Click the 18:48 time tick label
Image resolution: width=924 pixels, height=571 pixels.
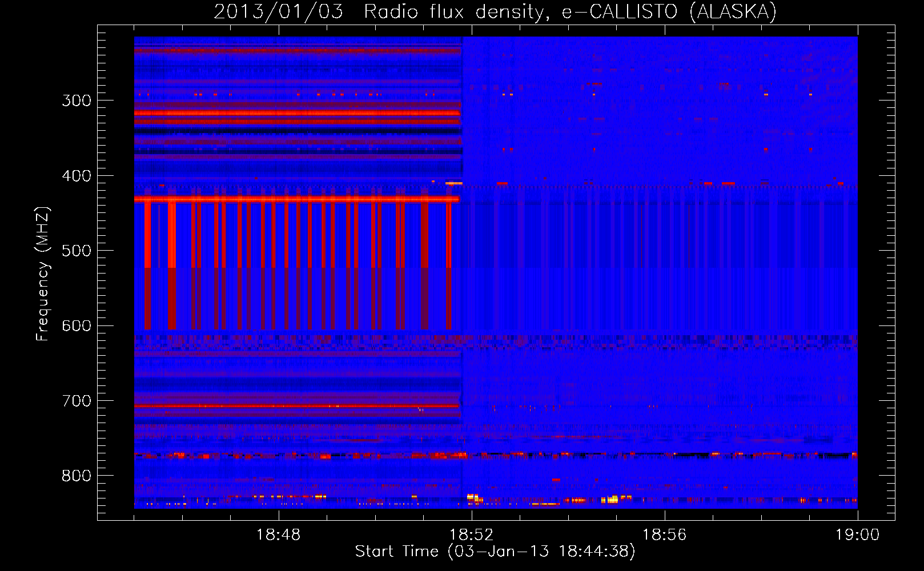click(278, 535)
